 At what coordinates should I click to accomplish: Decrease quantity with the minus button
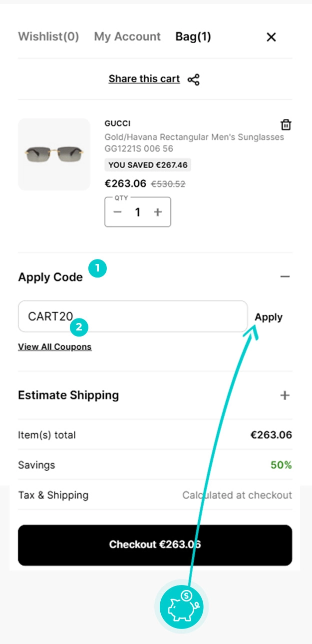tap(118, 212)
